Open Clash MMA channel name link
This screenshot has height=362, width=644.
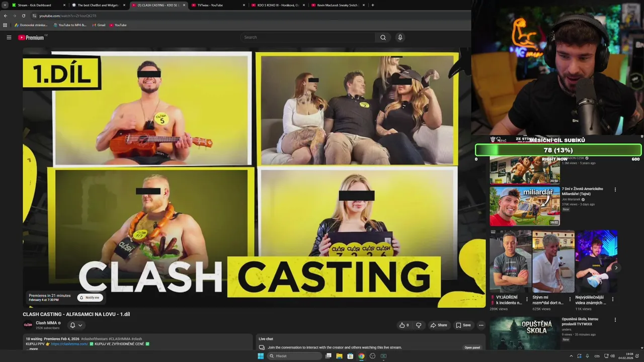(46, 323)
